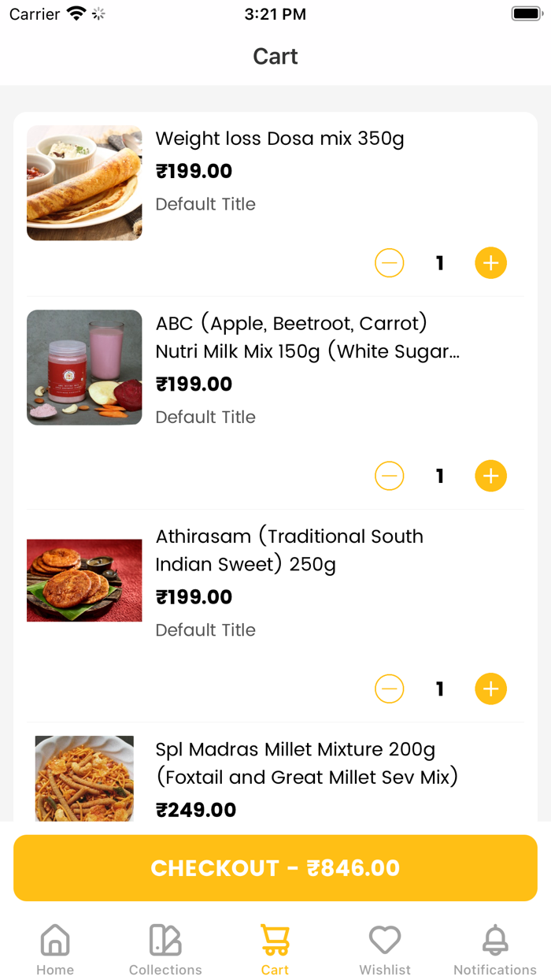551x980 pixels.
Task: Checkout with ₹846.00 total
Action: pos(275,868)
